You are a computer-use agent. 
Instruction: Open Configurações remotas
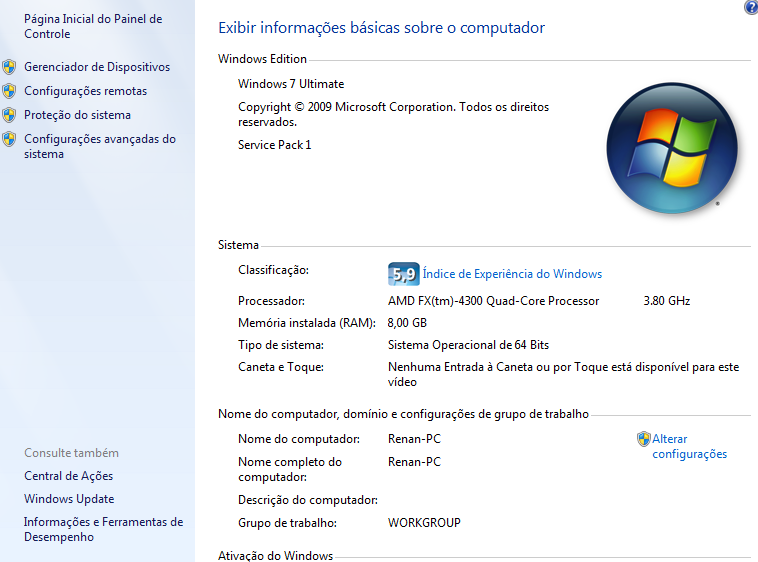(85, 91)
